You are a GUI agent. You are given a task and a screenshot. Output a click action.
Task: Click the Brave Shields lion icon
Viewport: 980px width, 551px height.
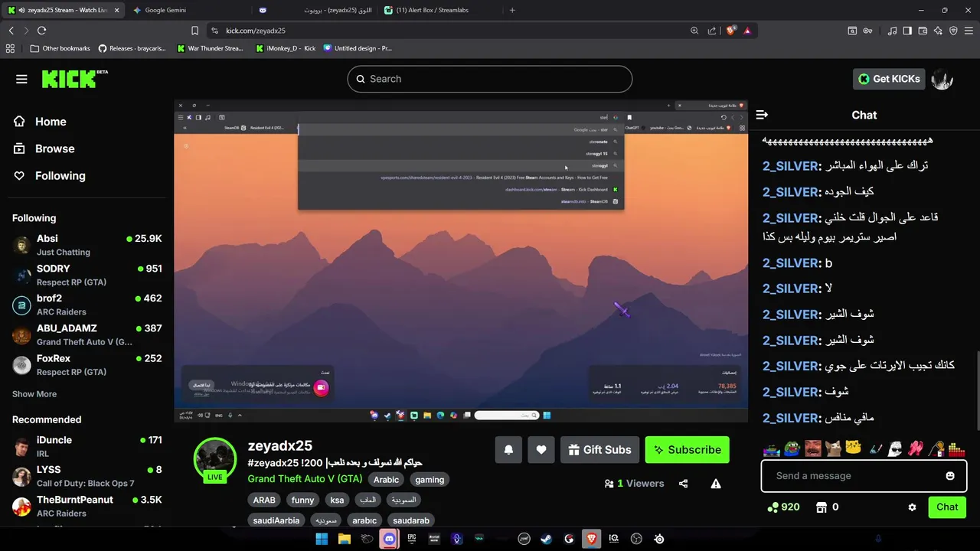tap(731, 31)
